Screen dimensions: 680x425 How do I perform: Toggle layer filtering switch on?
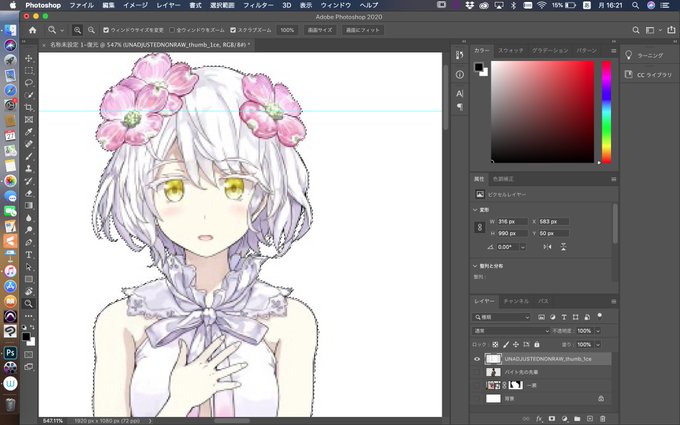(x=600, y=316)
